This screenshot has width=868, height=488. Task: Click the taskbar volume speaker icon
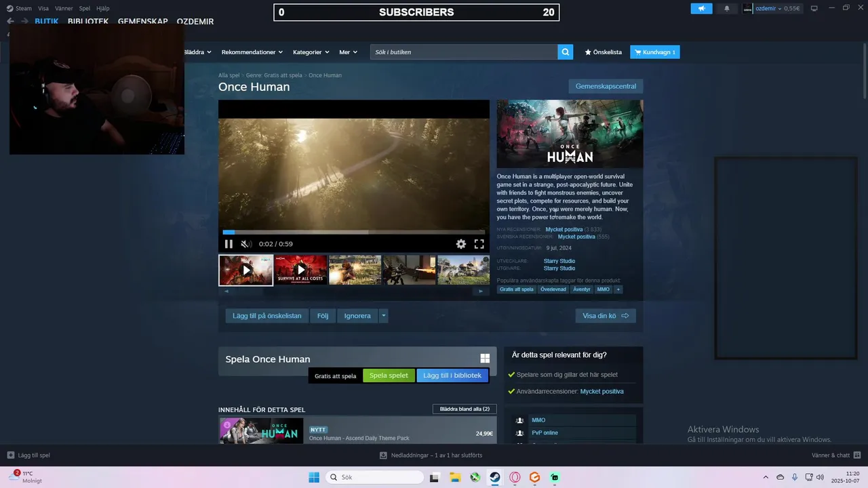[x=820, y=477]
